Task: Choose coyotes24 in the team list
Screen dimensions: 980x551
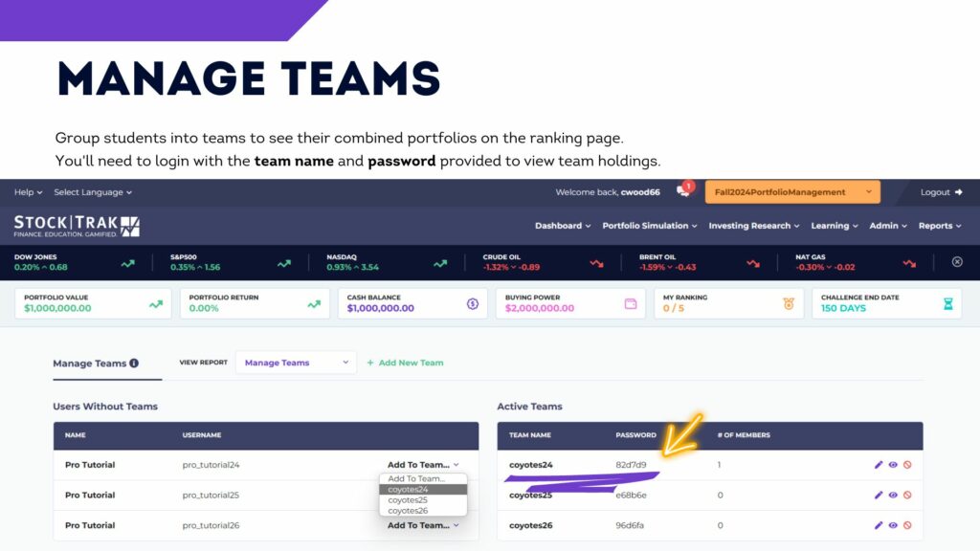Action: tap(423, 490)
